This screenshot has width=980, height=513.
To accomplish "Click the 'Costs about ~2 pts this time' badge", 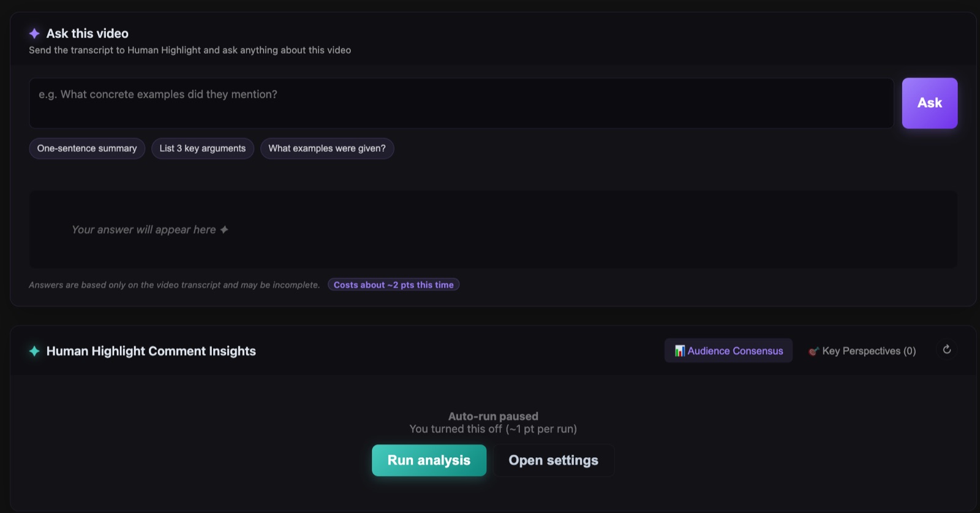I will [x=393, y=285].
